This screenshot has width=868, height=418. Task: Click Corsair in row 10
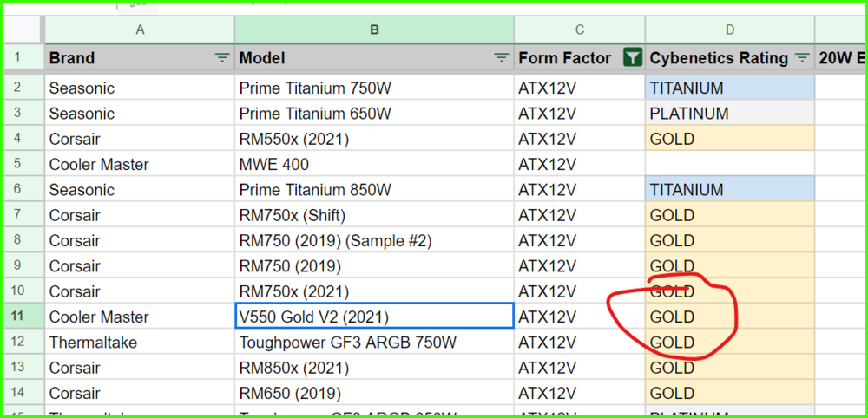coord(140,291)
